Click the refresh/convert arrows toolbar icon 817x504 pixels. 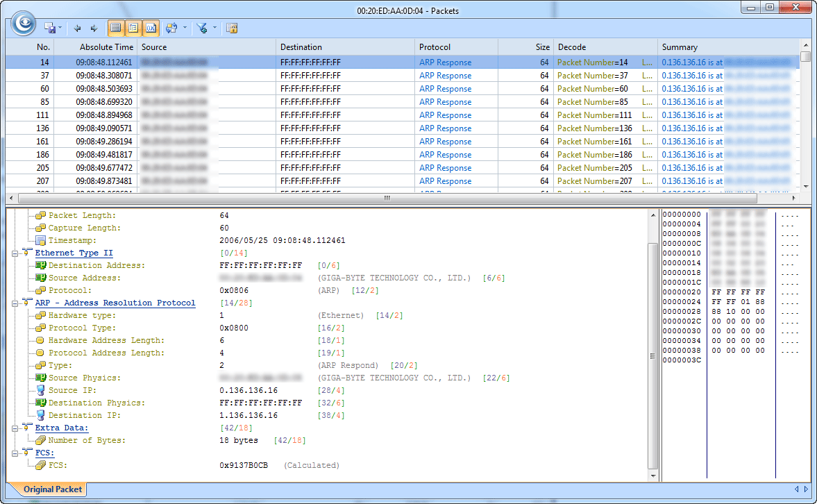point(171,28)
